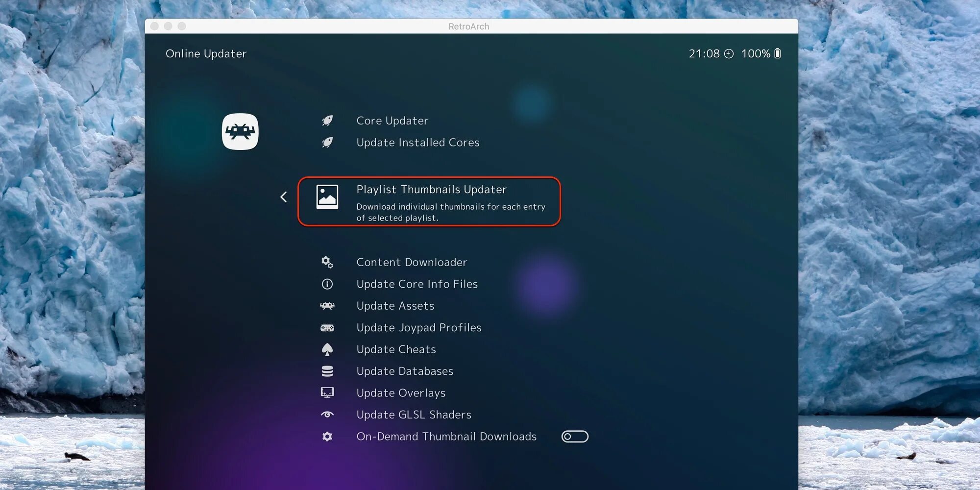Click the gamepad icon beside Update Joypad Profiles
Viewport: 980px width, 490px height.
point(327,328)
